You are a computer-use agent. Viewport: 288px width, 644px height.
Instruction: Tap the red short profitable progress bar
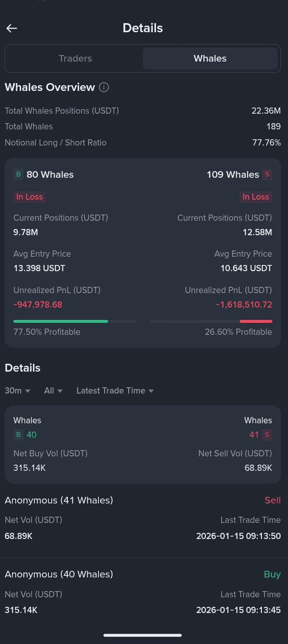point(256,321)
